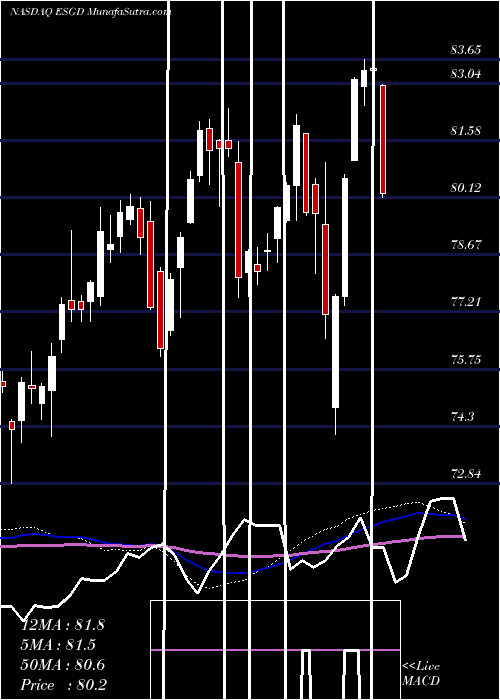This screenshot has height=700, width=500.
Task: Click the 72.84 price axis label
Action: (x=466, y=474)
